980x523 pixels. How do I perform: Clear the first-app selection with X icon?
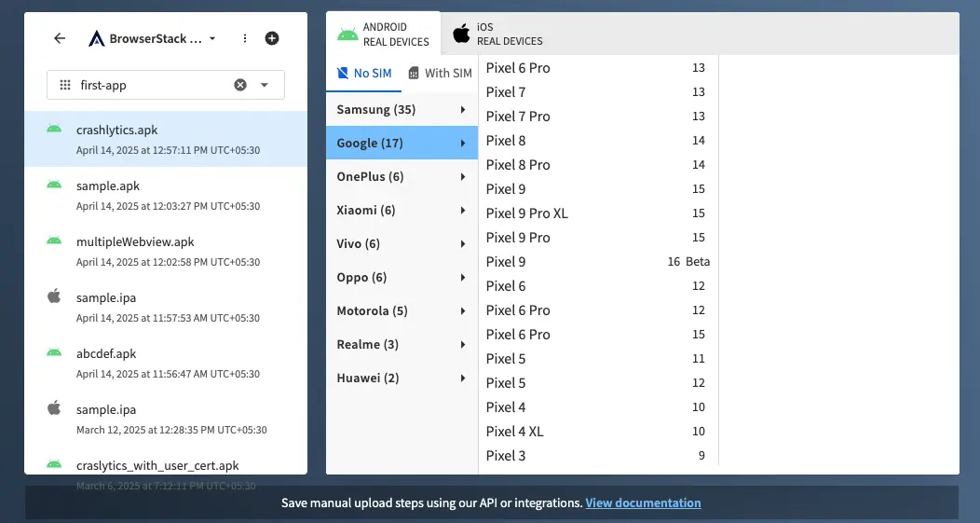coord(240,85)
